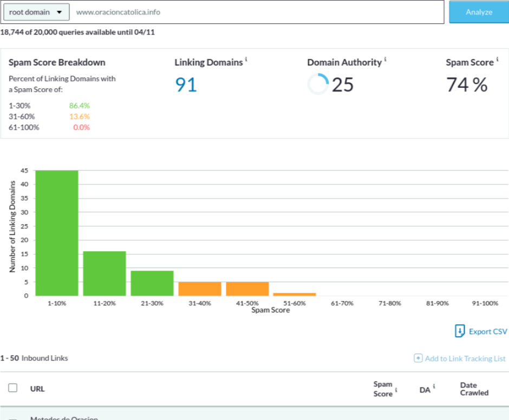
Task: Click the info icon in the DA column header
Action: point(434,386)
